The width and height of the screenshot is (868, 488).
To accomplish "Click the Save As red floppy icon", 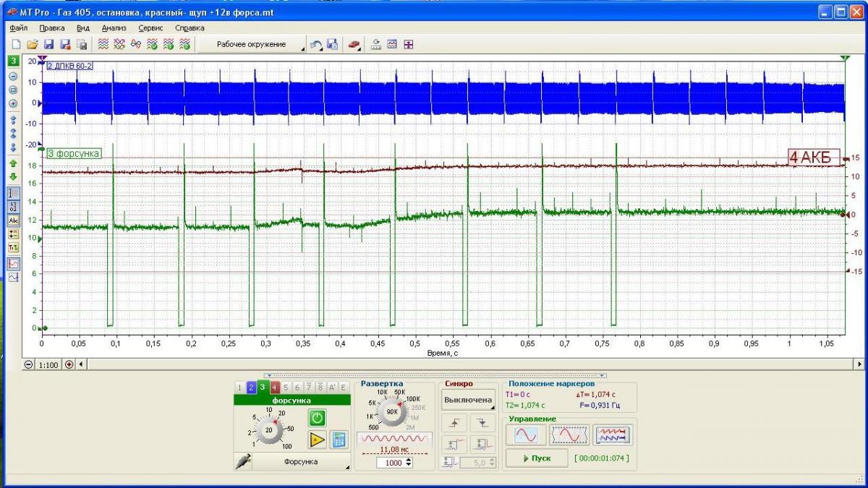I will click(65, 45).
